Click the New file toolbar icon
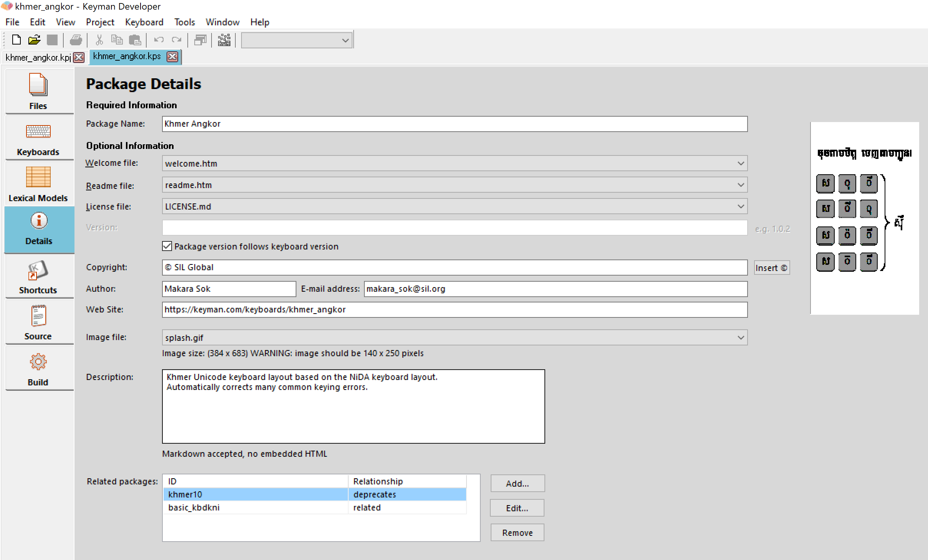 17,40
